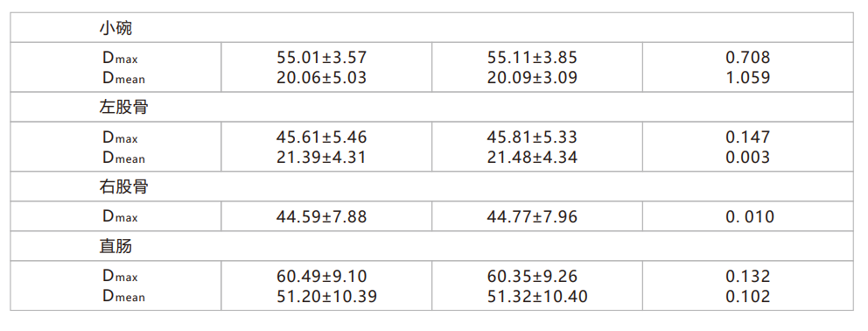Image resolution: width=868 pixels, height=331 pixels.
Task: Select the 右股骨 P value 0. 010
Action: [750, 217]
